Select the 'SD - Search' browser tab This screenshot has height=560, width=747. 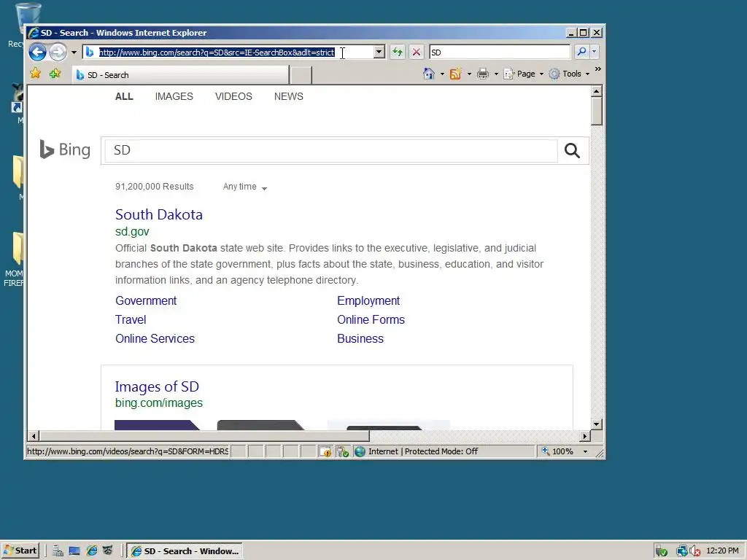[181, 75]
